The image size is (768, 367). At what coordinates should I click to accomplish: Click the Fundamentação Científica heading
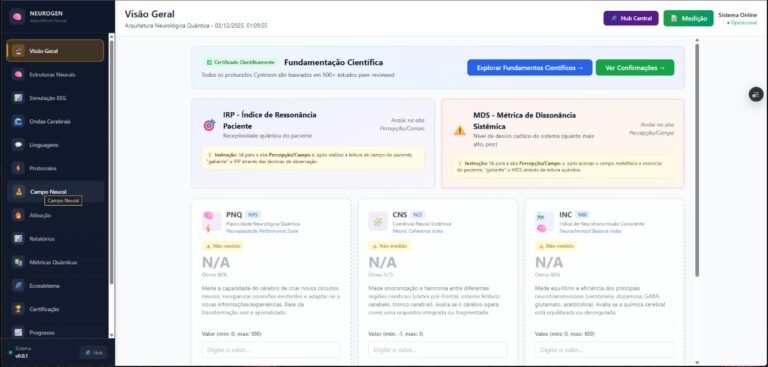[x=334, y=62]
